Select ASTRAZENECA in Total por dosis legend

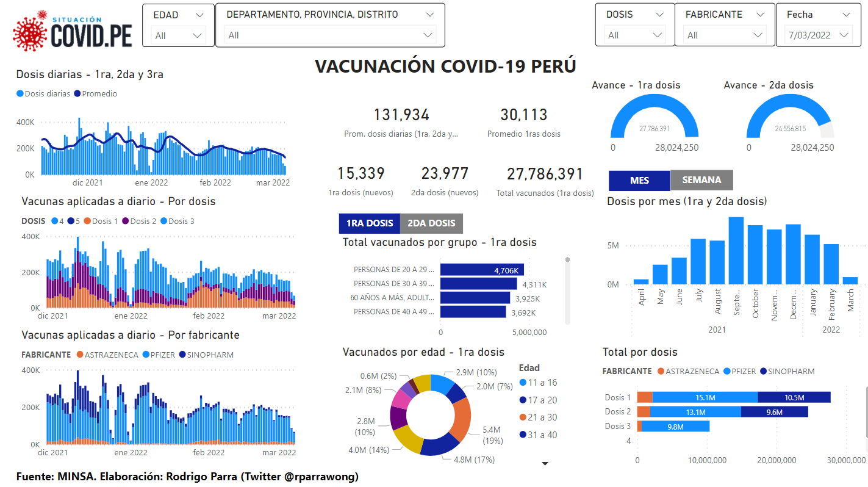pyautogui.click(x=689, y=372)
